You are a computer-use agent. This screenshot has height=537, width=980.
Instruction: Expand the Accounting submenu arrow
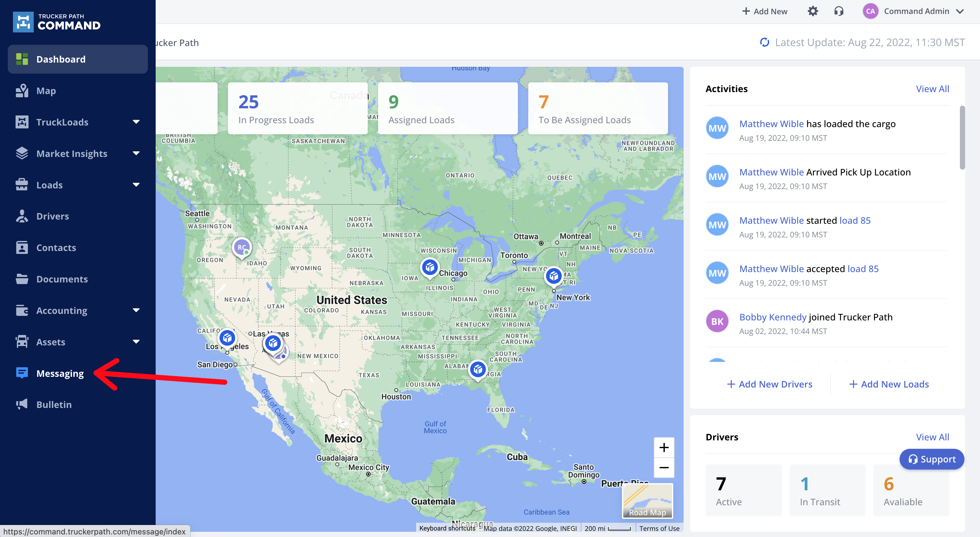[136, 310]
